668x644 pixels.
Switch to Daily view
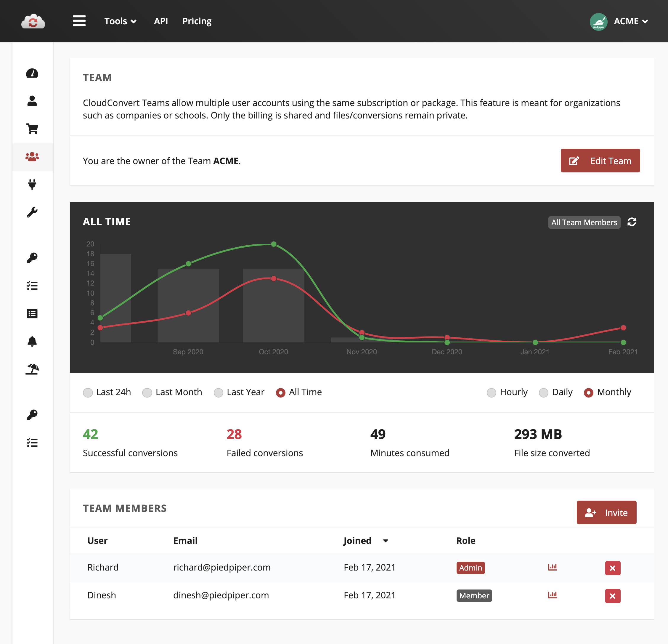(544, 393)
